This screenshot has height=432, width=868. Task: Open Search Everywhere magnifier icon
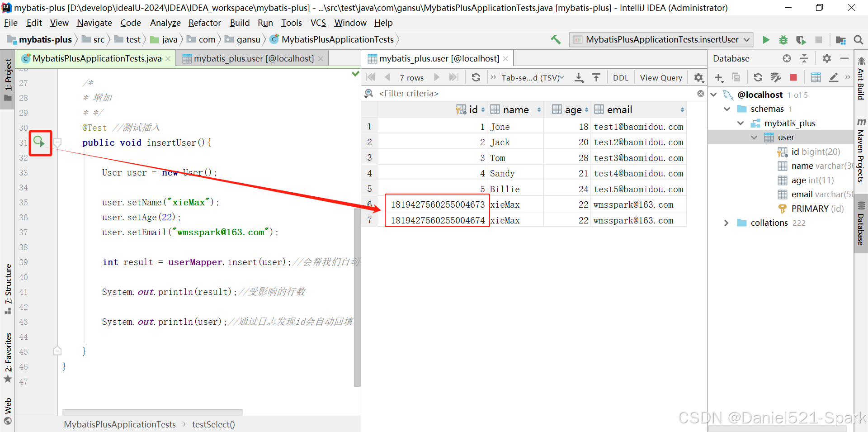858,40
